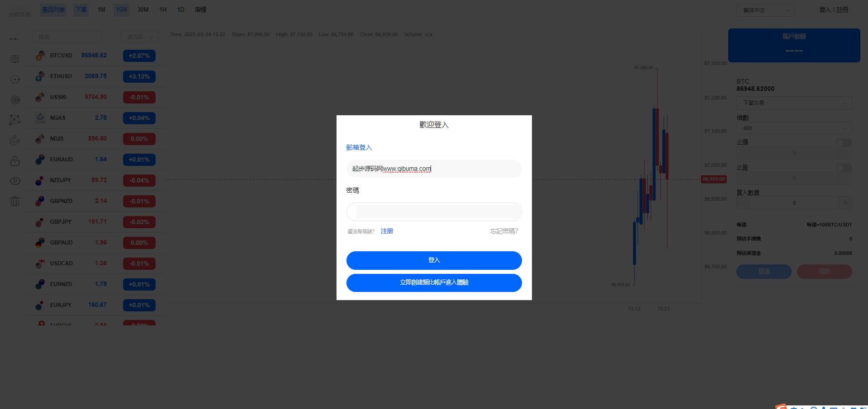Select the concentric spiral drawing tool
Viewport: 868px width, 409px height.
click(15, 100)
